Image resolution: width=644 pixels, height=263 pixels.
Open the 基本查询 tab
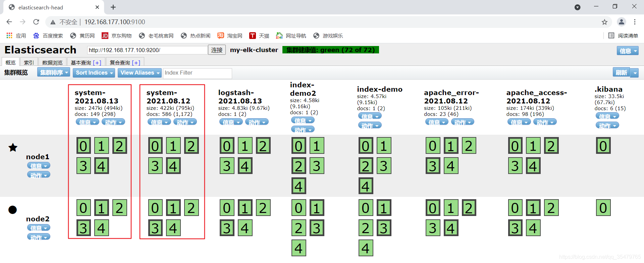tap(86, 62)
